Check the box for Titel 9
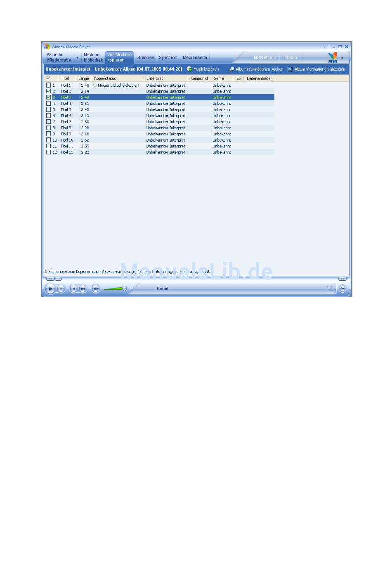The width and height of the screenshot is (392, 587). pos(48,134)
